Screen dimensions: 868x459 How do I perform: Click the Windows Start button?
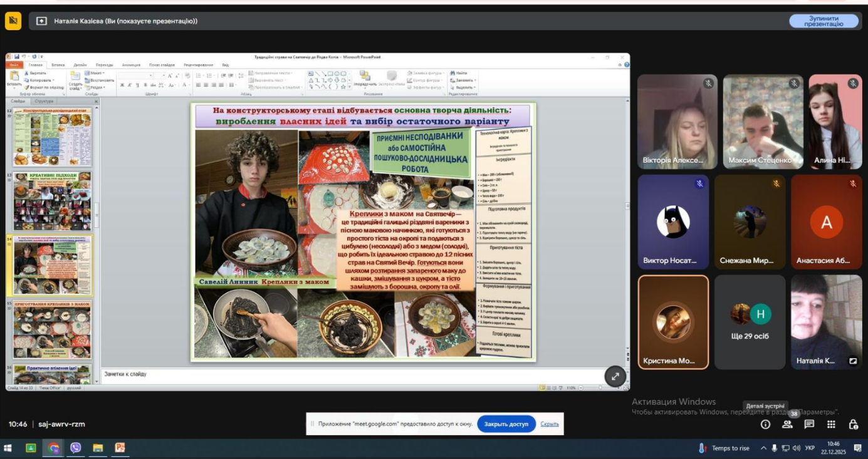[8, 448]
